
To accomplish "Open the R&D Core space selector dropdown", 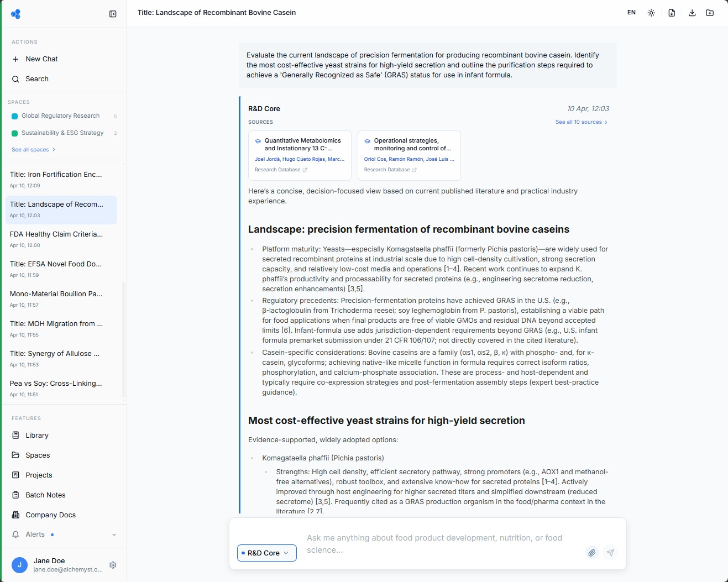I will tap(266, 553).
